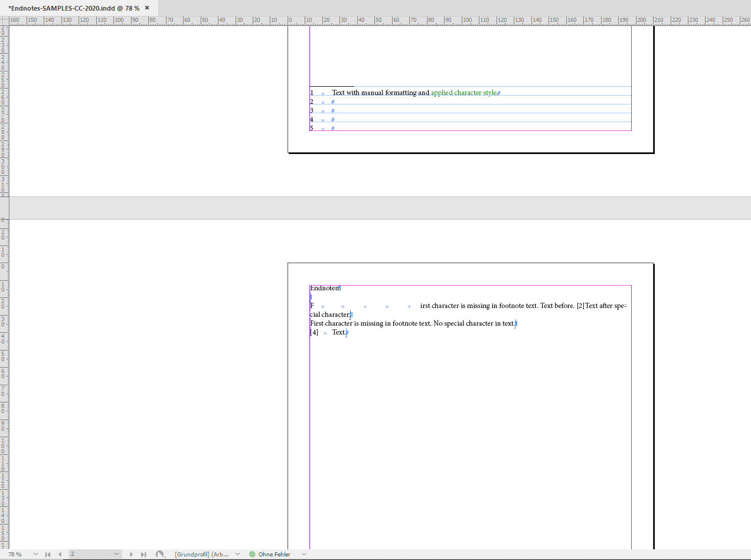Go to next page with right arrow icon
Image resolution: width=751 pixels, height=560 pixels.
131,555
